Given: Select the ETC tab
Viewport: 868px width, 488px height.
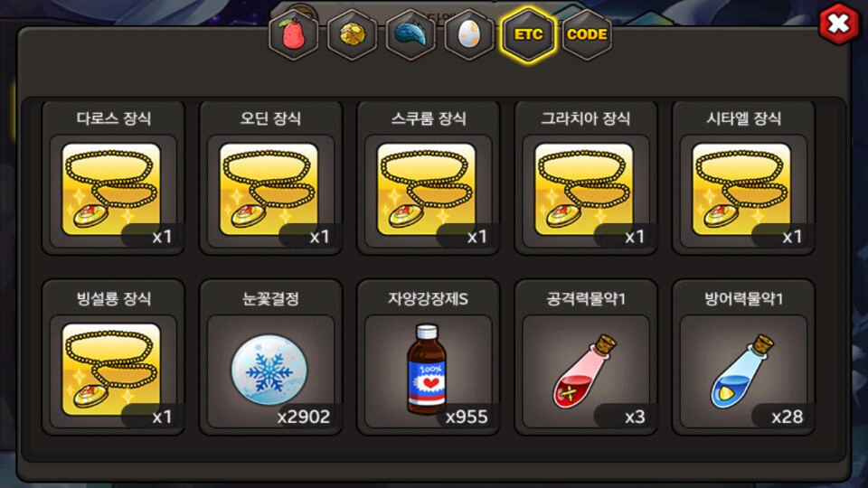Looking at the screenshot, I should tap(528, 35).
